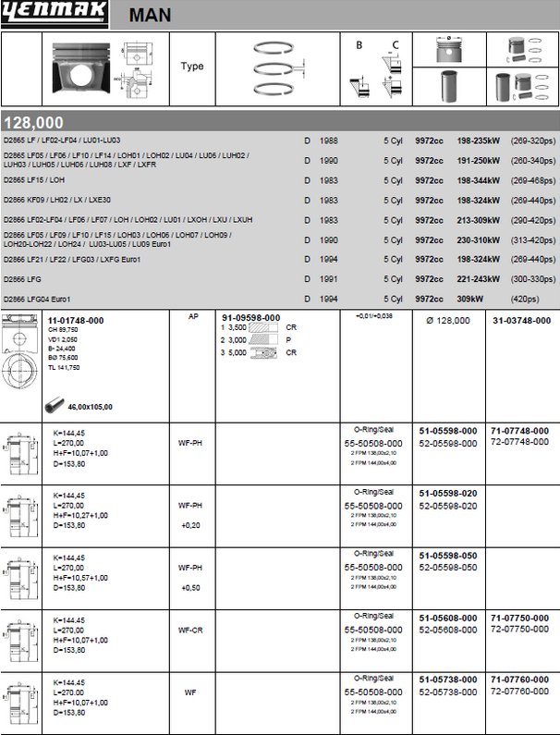Open ring set part number 91-09598-000
The width and height of the screenshot is (560, 735).
251,317
